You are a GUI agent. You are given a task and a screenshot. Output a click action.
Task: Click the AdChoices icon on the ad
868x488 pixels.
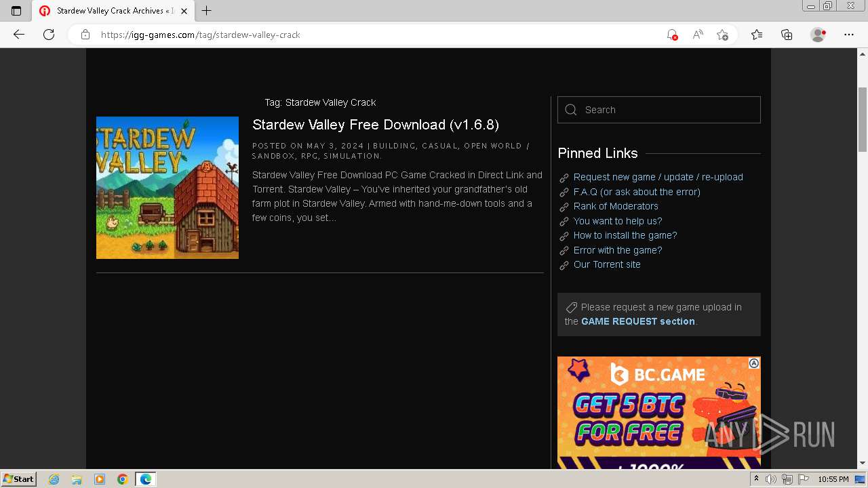[x=754, y=363]
